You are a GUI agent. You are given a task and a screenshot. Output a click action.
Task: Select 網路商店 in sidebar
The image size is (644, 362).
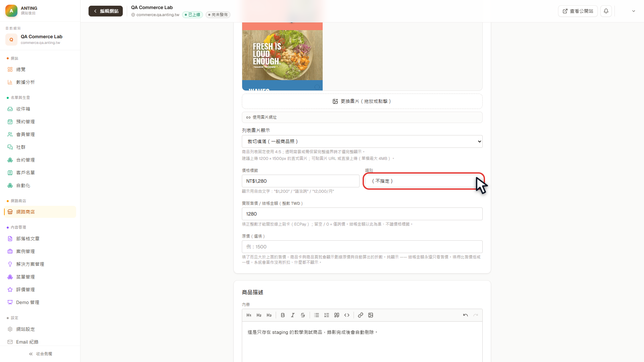coord(40,212)
